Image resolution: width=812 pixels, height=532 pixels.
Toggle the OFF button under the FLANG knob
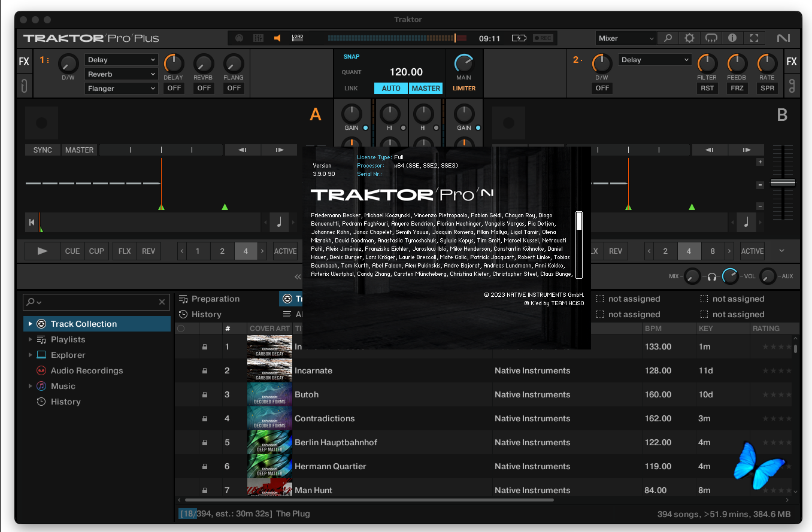[234, 88]
